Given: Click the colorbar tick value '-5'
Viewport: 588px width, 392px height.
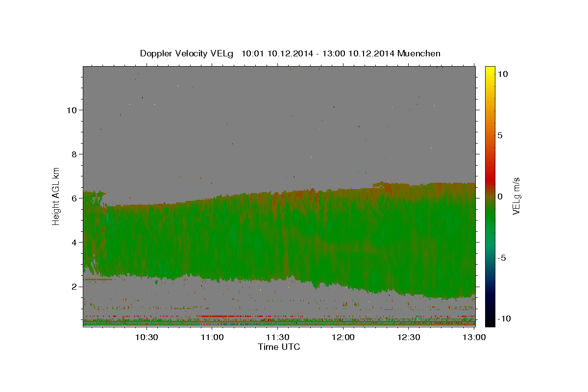Looking at the screenshot, I should 502,258.
